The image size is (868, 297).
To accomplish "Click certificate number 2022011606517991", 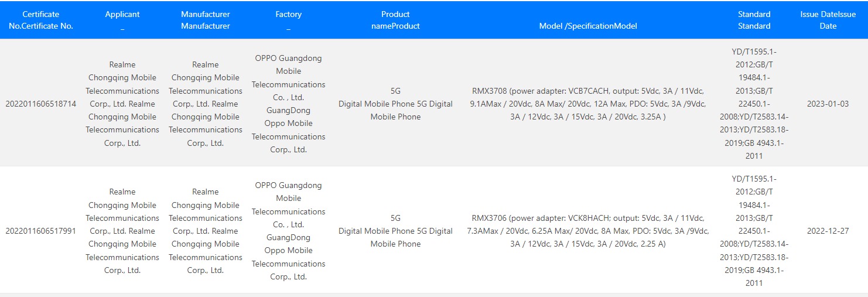I will pos(41,231).
